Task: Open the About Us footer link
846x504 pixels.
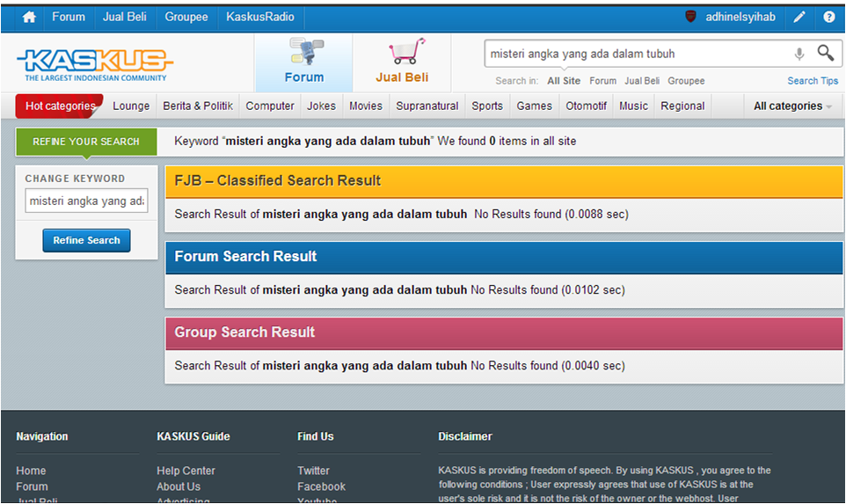Action: tap(179, 486)
